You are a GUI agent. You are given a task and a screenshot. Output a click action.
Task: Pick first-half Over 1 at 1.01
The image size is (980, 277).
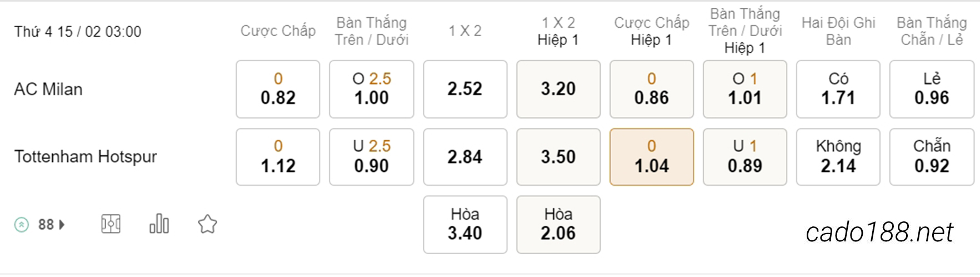745,89
